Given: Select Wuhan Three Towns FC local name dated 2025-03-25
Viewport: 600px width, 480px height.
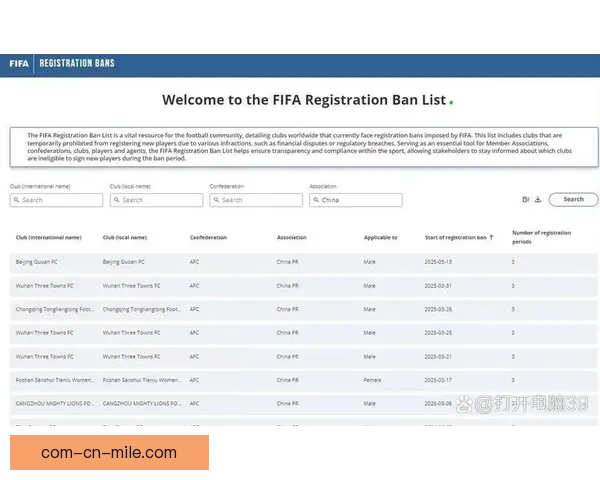Looking at the screenshot, I should 131,333.
